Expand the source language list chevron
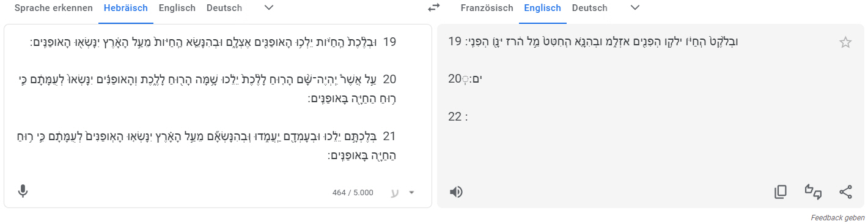868x224 pixels. pyautogui.click(x=268, y=8)
